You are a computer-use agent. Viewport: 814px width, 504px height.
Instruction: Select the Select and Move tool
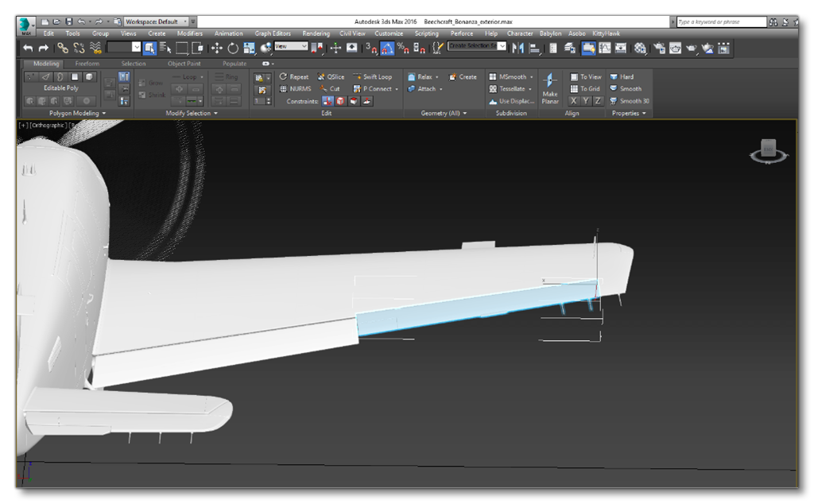pyautogui.click(x=218, y=48)
